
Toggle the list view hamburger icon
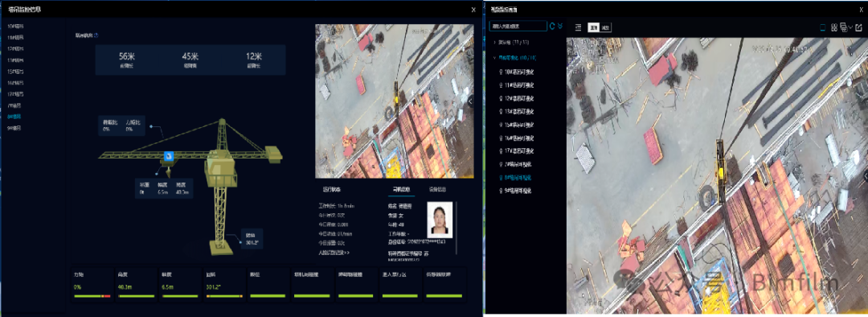tap(578, 27)
